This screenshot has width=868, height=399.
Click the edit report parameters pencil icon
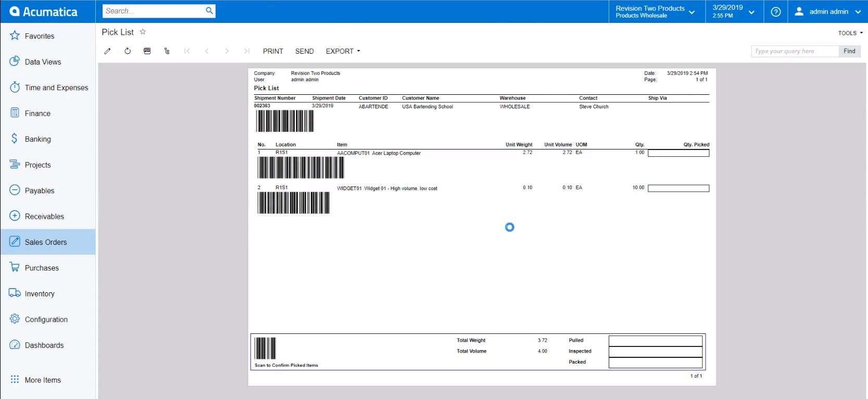(107, 51)
